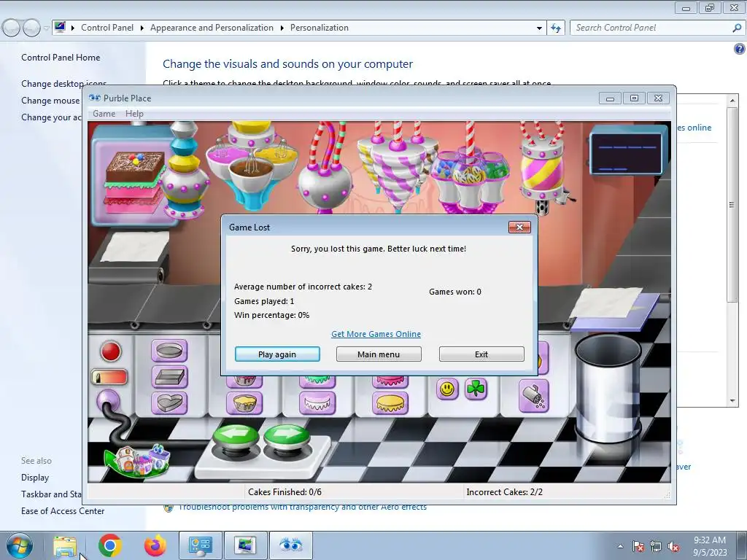The image size is (747, 560).
Task: Click the metal trash can in bakery
Action: click(x=608, y=388)
